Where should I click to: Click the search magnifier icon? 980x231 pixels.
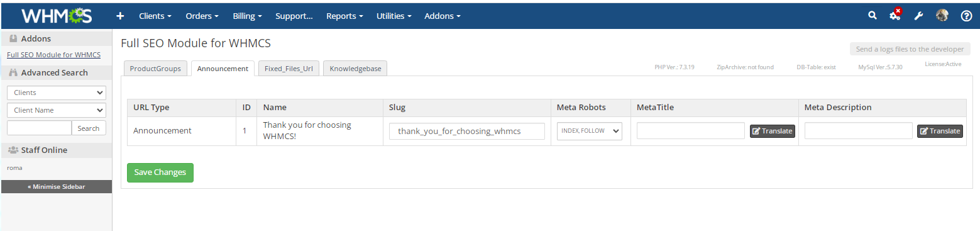tap(872, 16)
